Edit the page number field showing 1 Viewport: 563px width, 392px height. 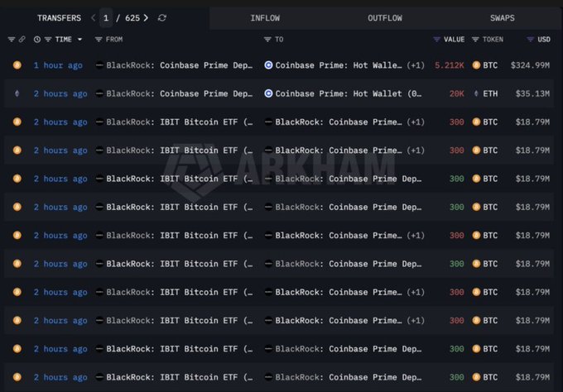106,18
